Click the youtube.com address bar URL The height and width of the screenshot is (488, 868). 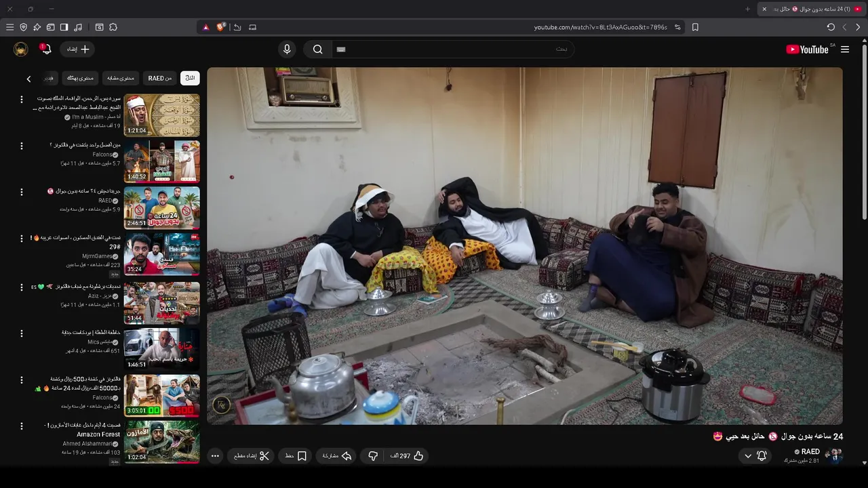[x=601, y=27]
